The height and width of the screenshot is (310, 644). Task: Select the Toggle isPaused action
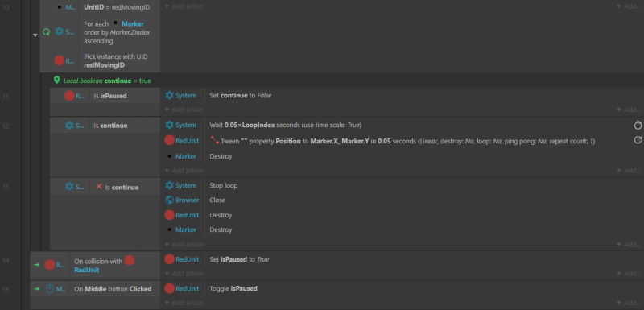click(x=233, y=288)
